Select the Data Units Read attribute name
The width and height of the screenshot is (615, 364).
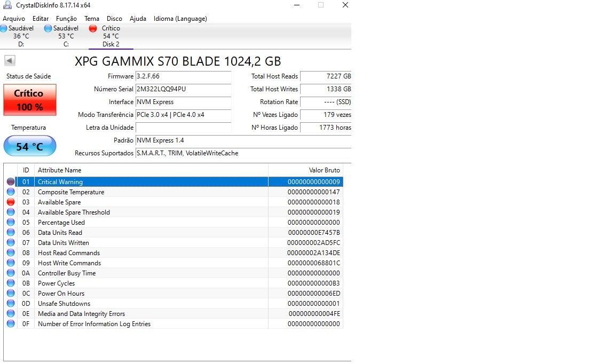(x=60, y=233)
